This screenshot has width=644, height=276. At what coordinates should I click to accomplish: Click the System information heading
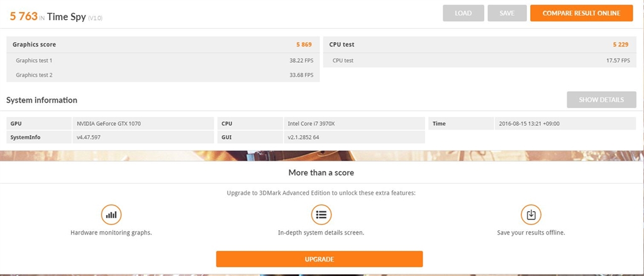(x=42, y=100)
